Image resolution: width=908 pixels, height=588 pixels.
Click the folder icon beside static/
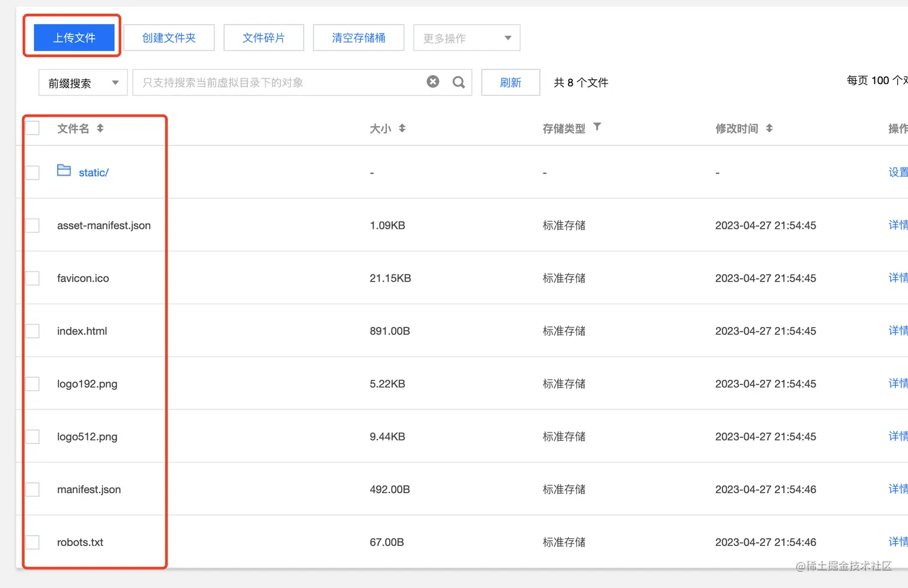click(x=64, y=171)
